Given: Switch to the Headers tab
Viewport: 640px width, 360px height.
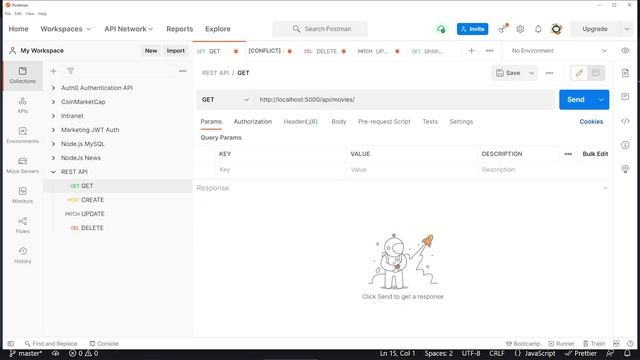Looking at the screenshot, I should (x=300, y=122).
